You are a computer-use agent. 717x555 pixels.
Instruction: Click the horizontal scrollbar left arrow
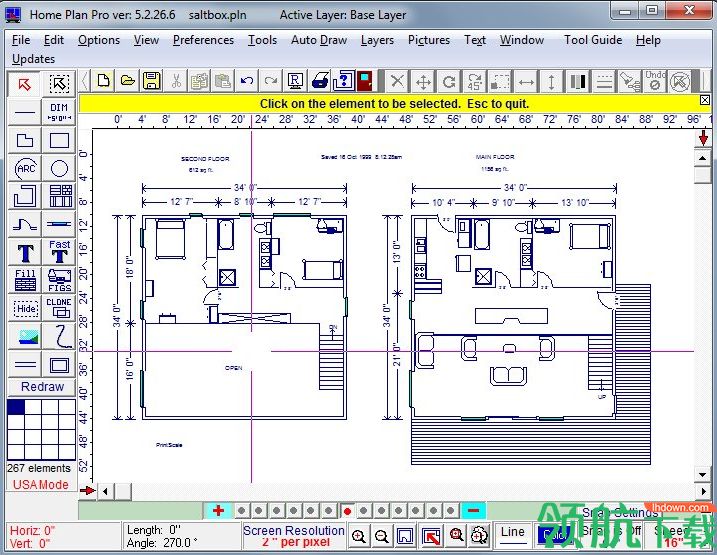point(106,491)
